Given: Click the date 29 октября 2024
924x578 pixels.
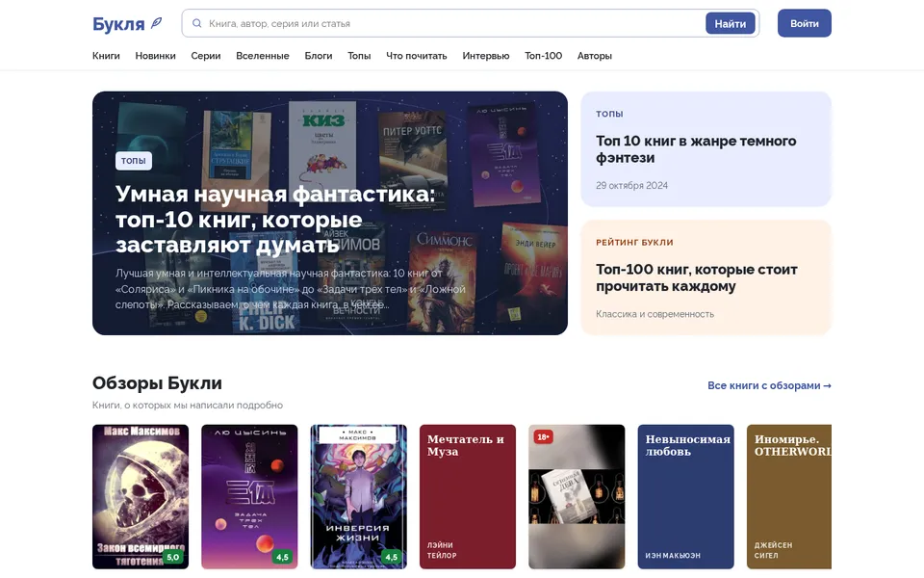Looking at the screenshot, I should click(x=631, y=185).
